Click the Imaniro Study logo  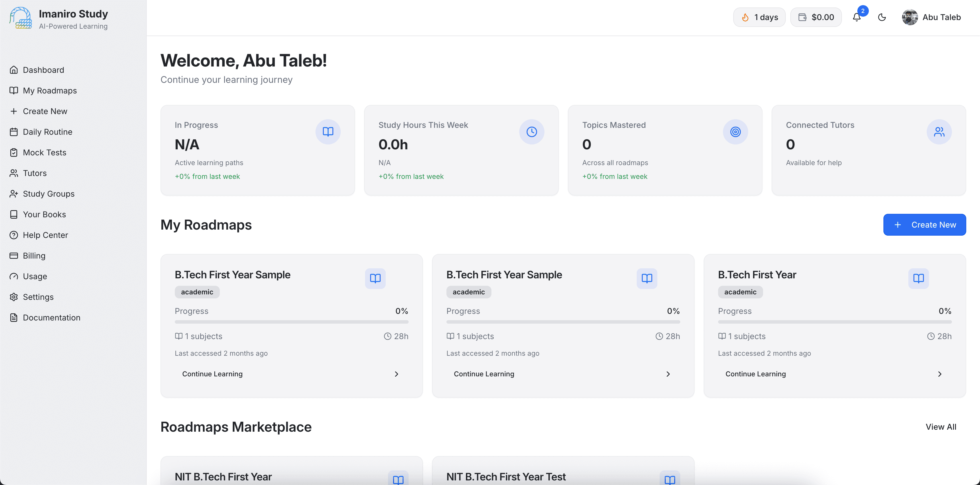point(21,18)
